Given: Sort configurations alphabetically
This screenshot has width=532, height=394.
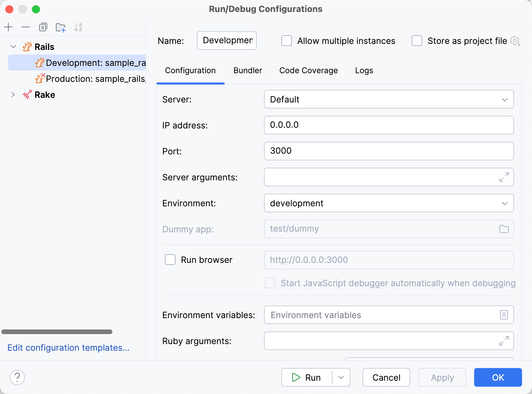Looking at the screenshot, I should tap(78, 27).
